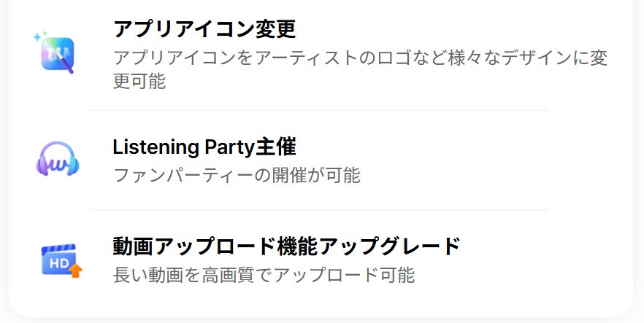Click the Listening Party headphones icon

pyautogui.click(x=58, y=159)
